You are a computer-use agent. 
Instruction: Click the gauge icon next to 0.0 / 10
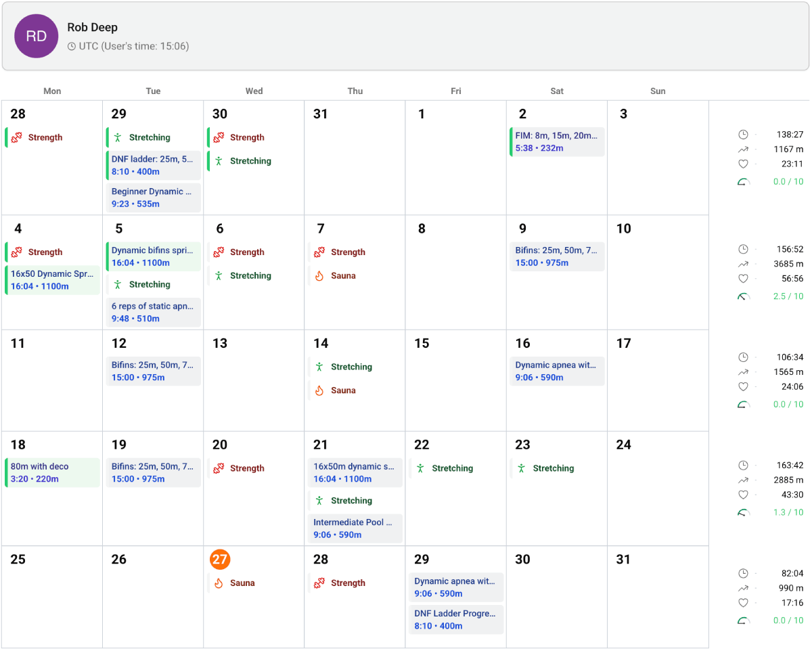[743, 181]
